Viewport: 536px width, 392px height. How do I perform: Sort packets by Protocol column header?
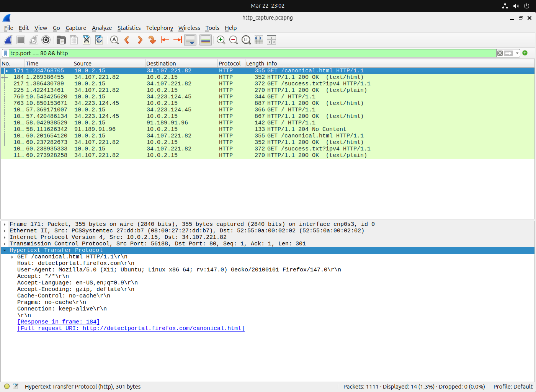[231, 64]
